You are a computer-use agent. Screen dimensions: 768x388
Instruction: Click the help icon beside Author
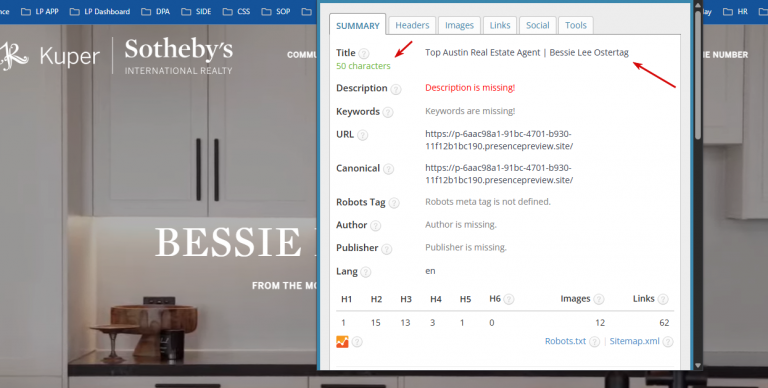(376, 226)
